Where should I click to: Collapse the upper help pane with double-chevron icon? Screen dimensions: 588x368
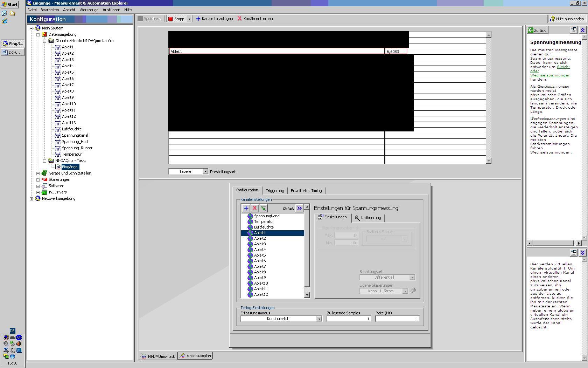tap(583, 30)
